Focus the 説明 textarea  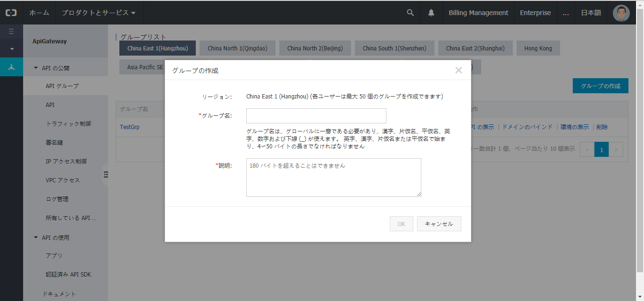click(x=334, y=178)
